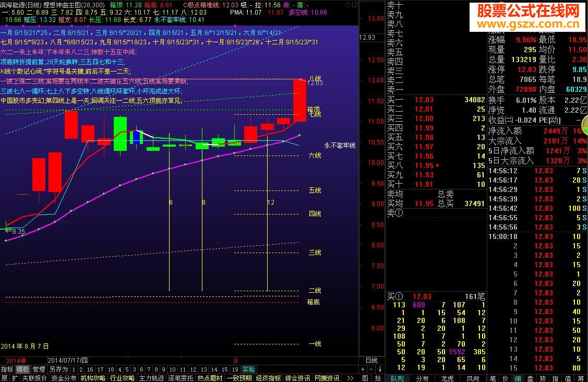The width and height of the screenshot is (588, 382).
Task: Switch to the 分布 tab
Action: coord(422,378)
